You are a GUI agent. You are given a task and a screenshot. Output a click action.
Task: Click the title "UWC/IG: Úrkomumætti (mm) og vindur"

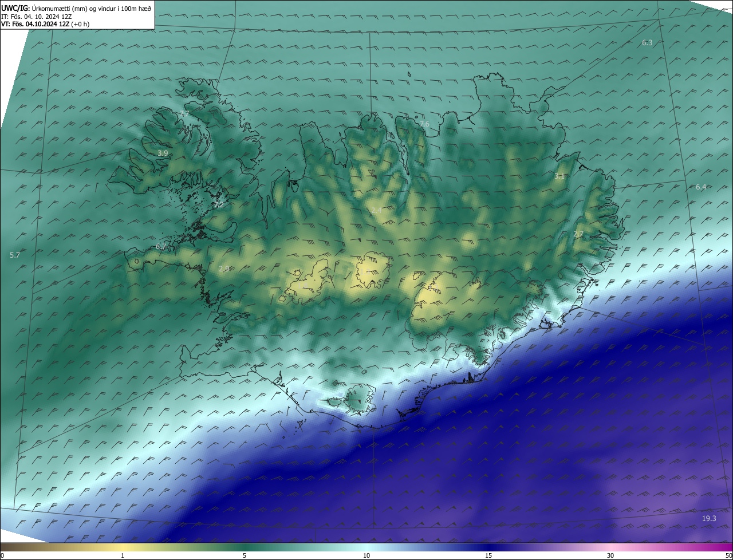[x=76, y=8]
